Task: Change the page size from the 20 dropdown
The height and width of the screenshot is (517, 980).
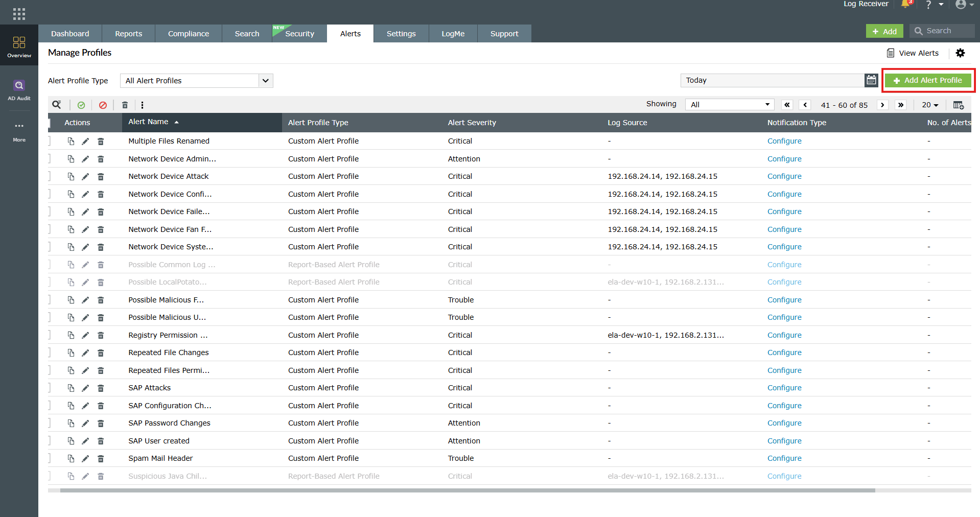Action: tap(929, 105)
